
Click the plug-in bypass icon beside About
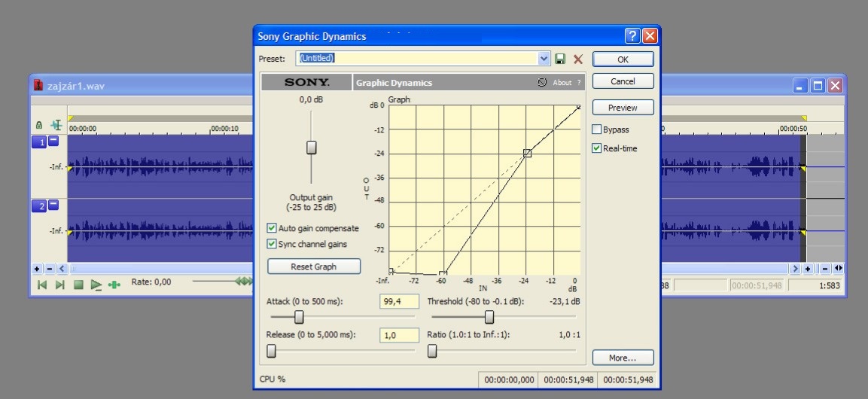542,83
